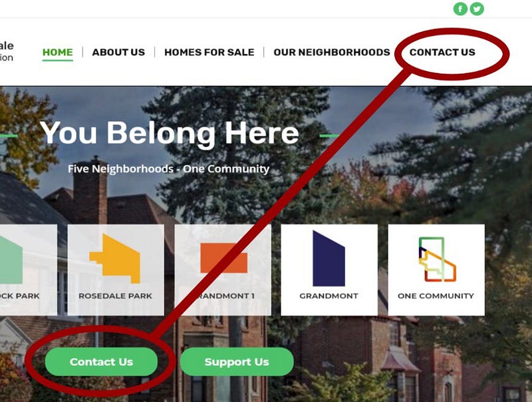Open the Twitter social icon
Screen dimensions: 532x402
click(477, 9)
